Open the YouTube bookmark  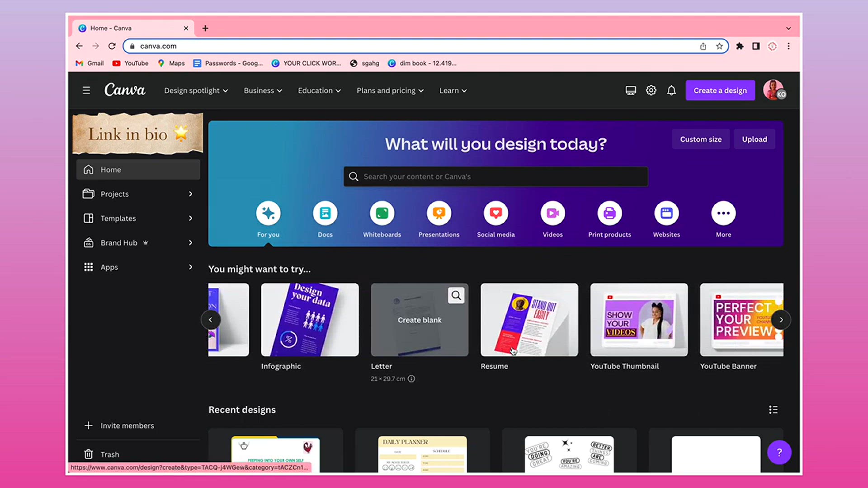point(130,63)
